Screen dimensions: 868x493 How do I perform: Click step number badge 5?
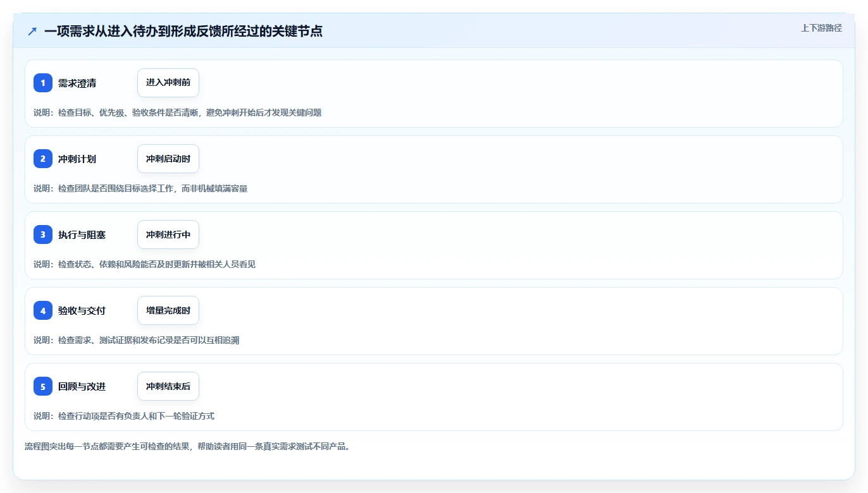click(43, 386)
